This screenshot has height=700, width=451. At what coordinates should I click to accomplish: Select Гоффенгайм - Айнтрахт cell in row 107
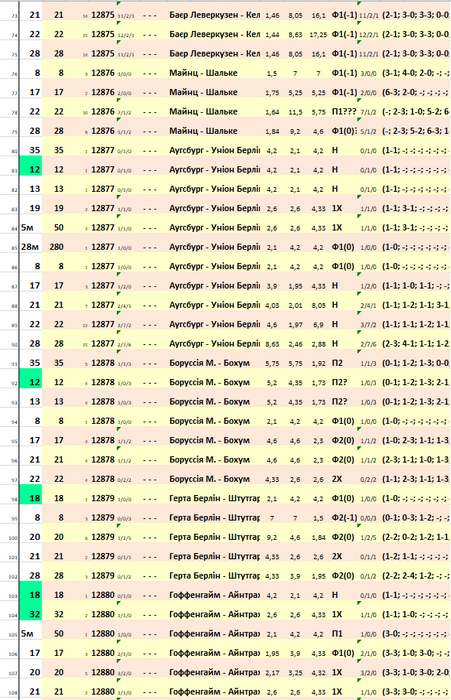coord(214,672)
